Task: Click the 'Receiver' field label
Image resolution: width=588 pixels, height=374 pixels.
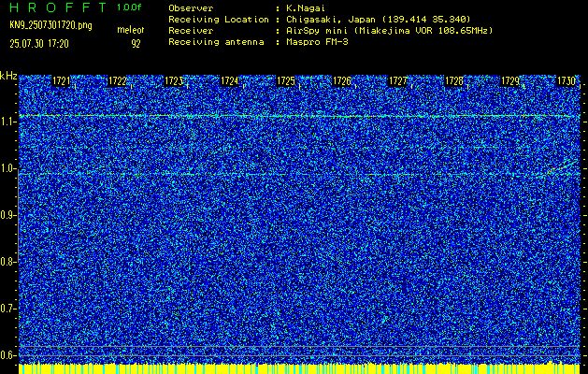Action: tap(191, 31)
